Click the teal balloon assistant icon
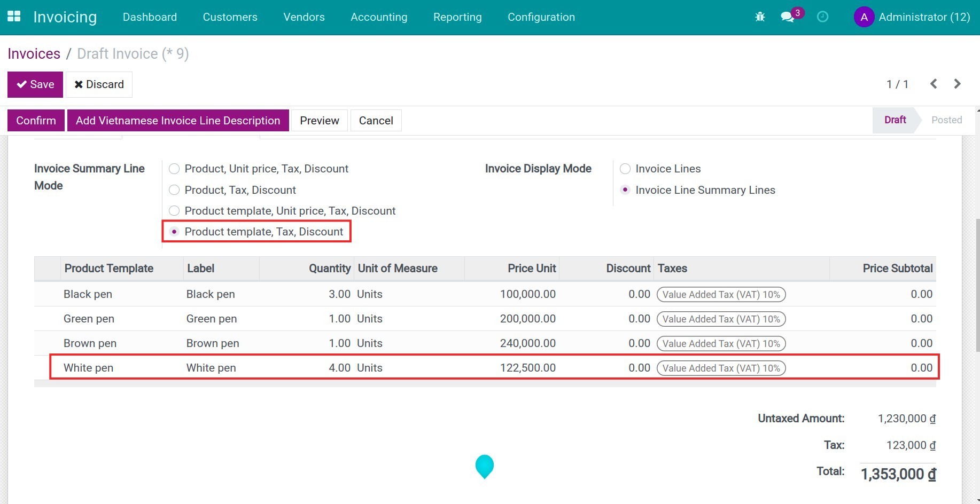This screenshot has height=504, width=980. click(x=484, y=466)
